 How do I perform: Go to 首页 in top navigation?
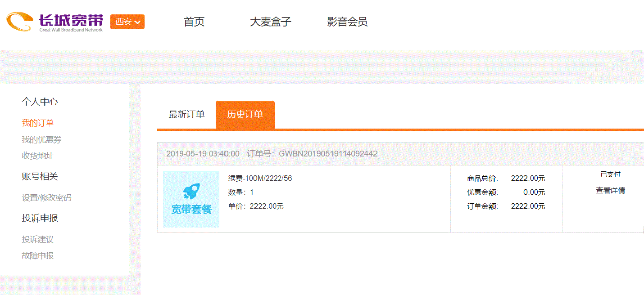pos(194,22)
